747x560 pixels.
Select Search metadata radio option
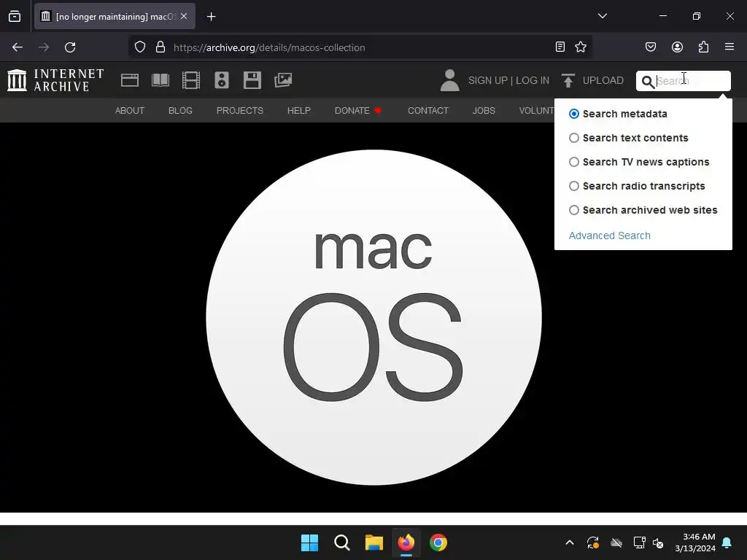pyautogui.click(x=574, y=114)
